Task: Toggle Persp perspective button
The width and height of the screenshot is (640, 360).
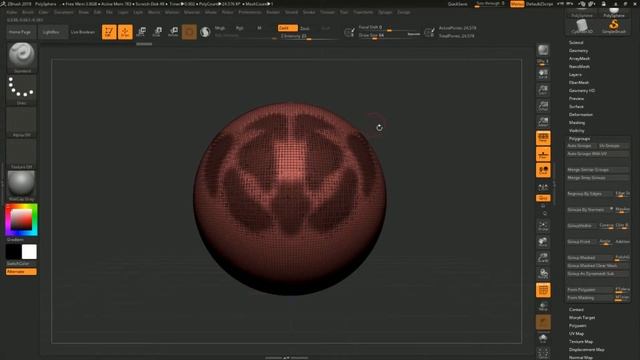Action: click(x=543, y=138)
